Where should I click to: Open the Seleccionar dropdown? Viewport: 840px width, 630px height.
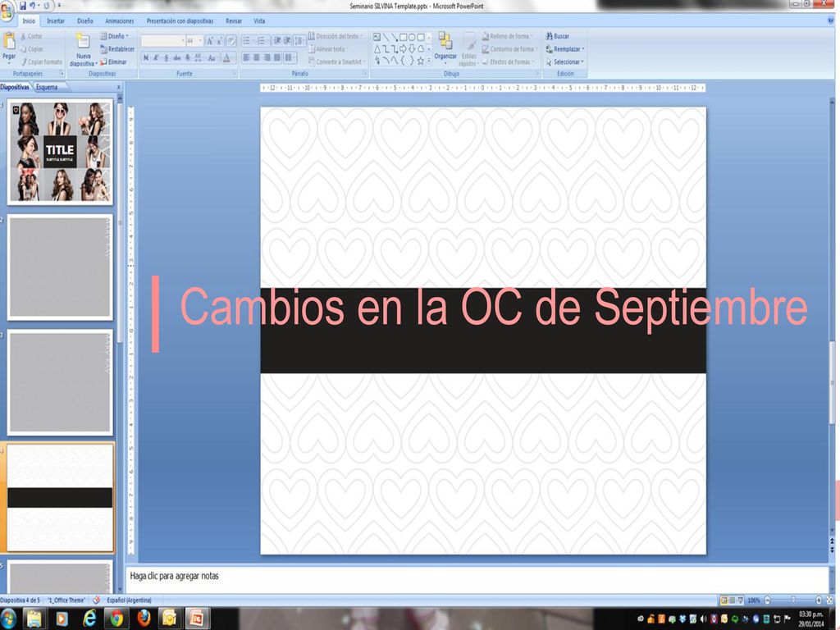pyautogui.click(x=564, y=62)
